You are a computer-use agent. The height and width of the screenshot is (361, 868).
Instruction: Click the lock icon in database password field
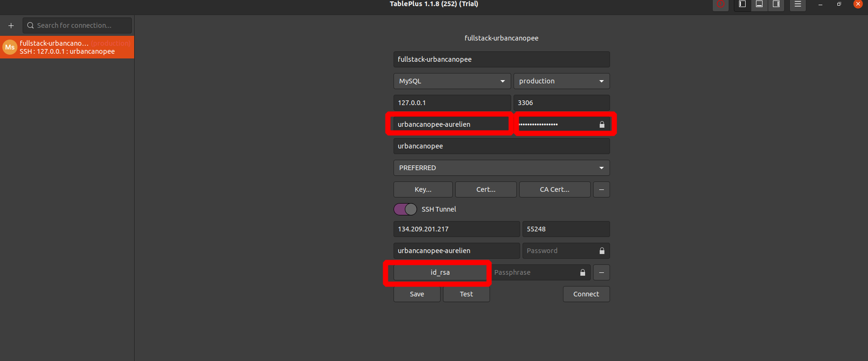click(602, 124)
